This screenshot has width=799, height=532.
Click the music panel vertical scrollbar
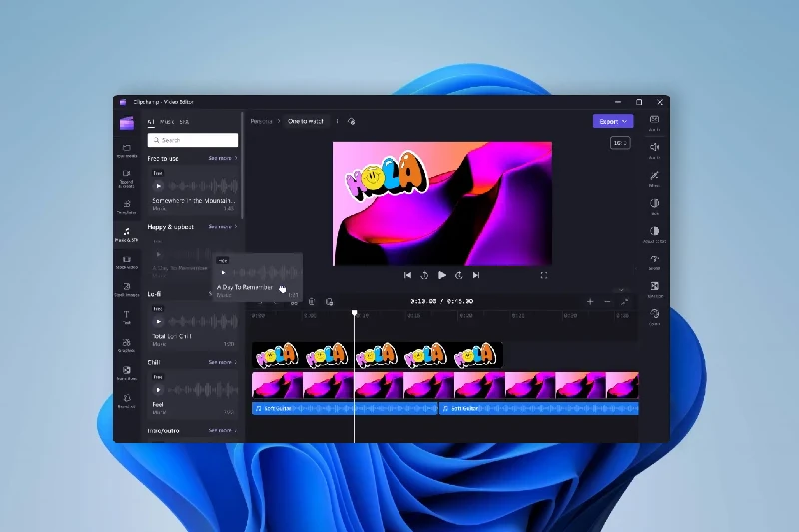coord(242,166)
